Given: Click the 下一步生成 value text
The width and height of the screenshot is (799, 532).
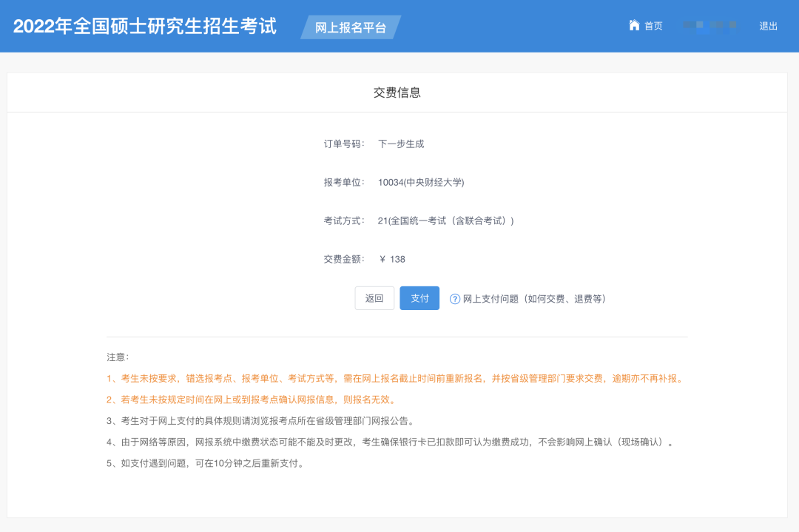Looking at the screenshot, I should [401, 144].
